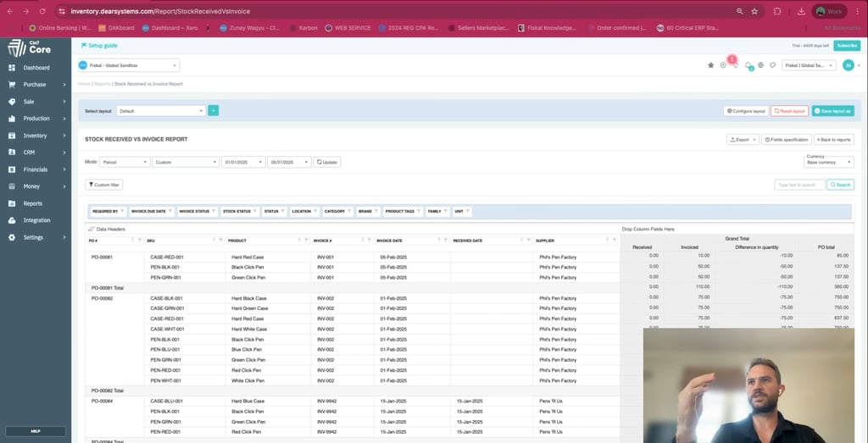Filter the SKU column
The width and height of the screenshot is (868, 443).
pos(221,241)
